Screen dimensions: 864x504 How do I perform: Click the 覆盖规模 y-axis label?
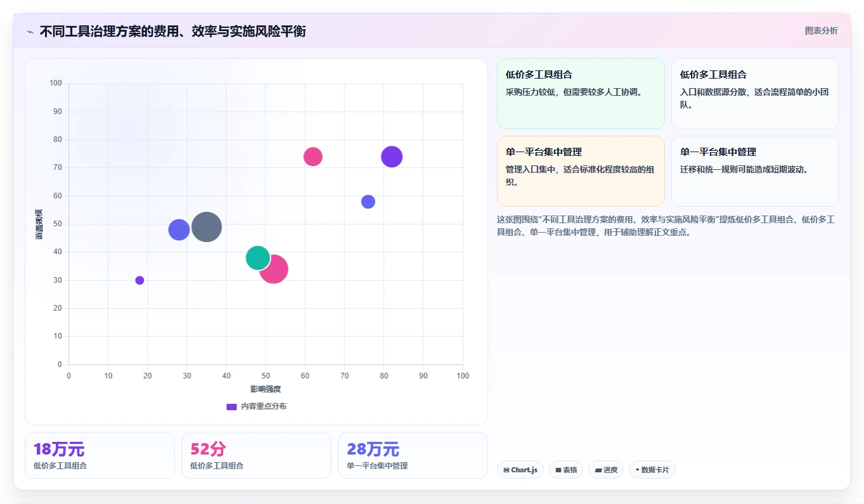pyautogui.click(x=39, y=224)
